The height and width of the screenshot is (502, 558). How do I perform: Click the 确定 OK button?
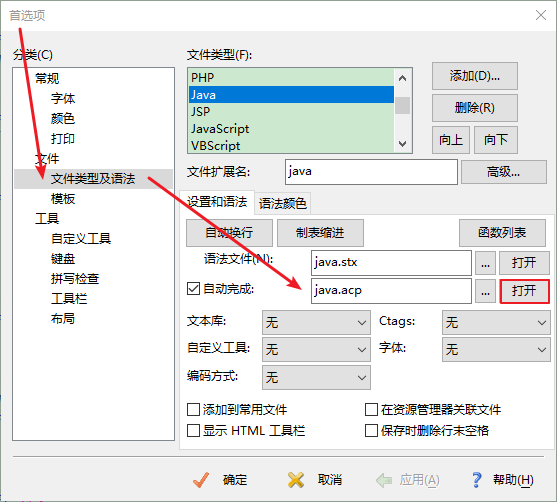pos(221,480)
